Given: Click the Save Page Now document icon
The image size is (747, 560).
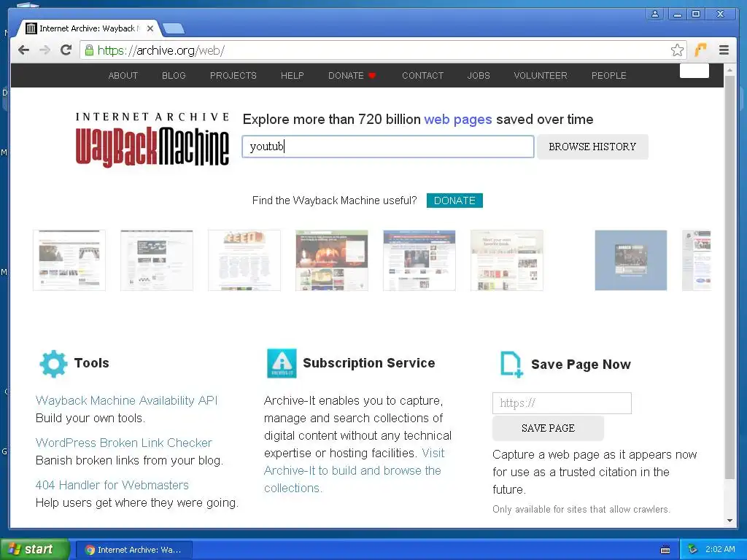Looking at the screenshot, I should click(x=511, y=365).
